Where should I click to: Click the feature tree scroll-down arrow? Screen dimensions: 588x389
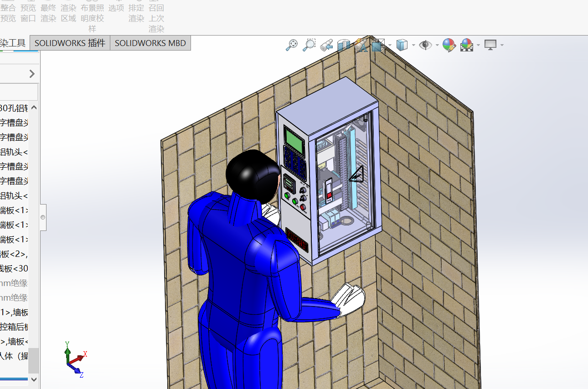pos(34,379)
